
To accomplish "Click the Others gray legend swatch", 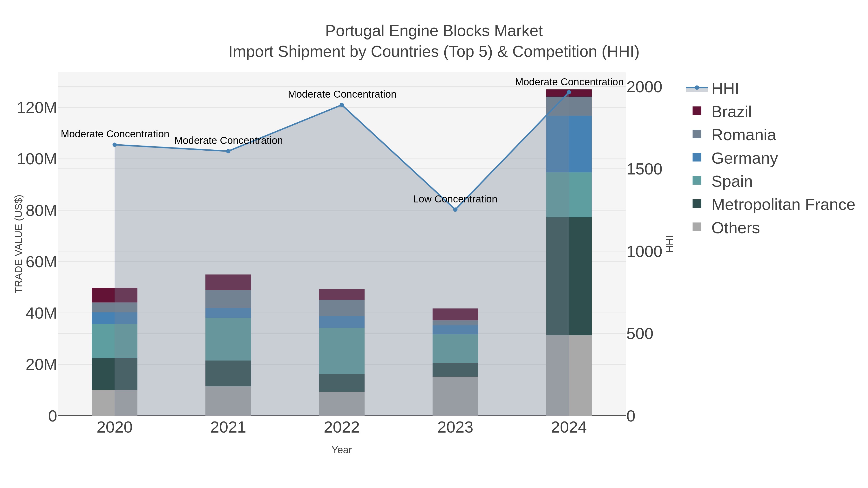I will pyautogui.click(x=697, y=227).
